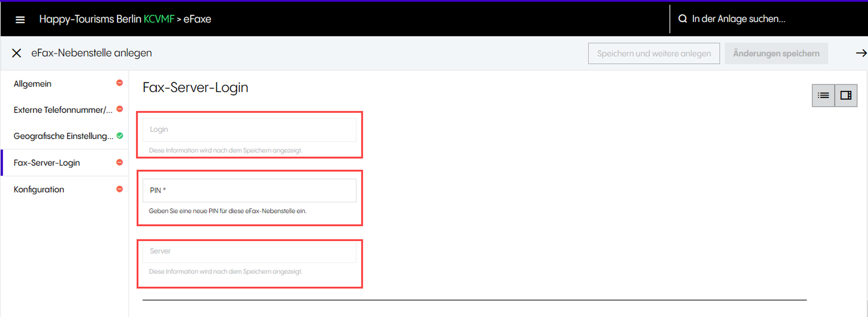The image size is (868, 317).
Task: Open the Allgemein section
Action: point(33,84)
